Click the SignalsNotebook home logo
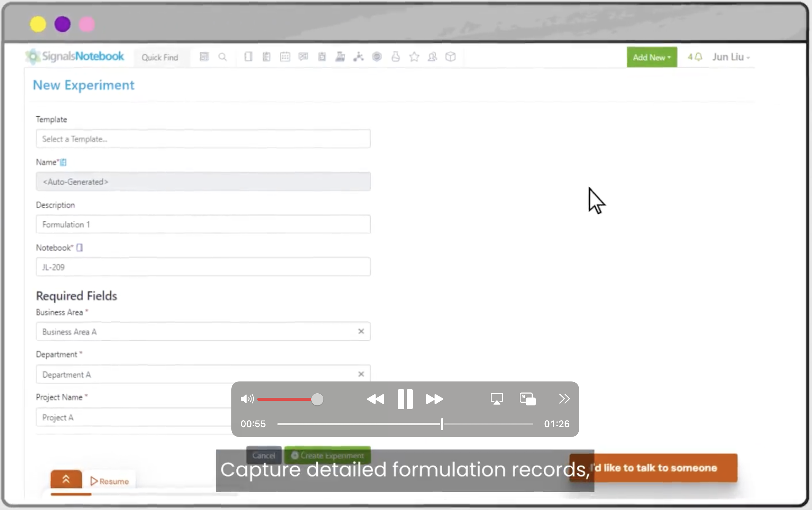The height and width of the screenshot is (510, 812). click(75, 56)
